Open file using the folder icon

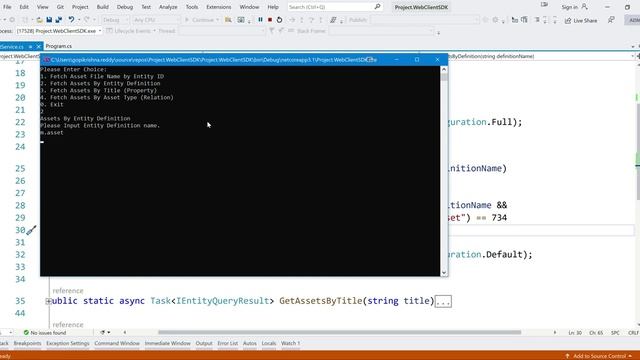pyautogui.click(x=39, y=20)
